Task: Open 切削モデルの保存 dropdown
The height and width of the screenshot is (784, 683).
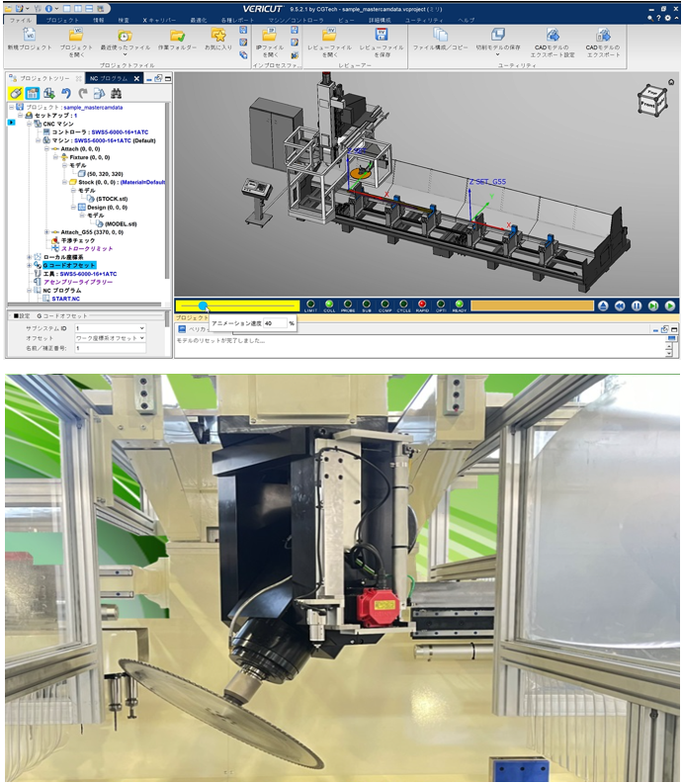Action: [497, 54]
